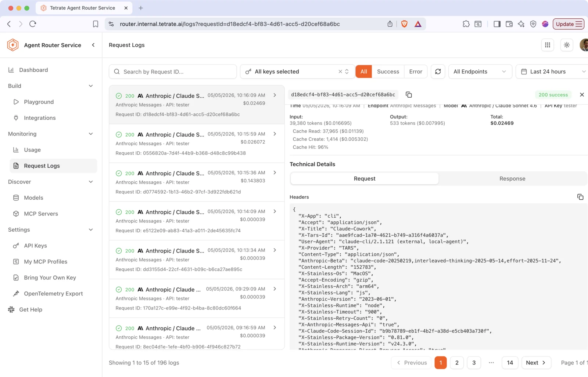
Task: Click the browser share icon
Action: pyautogui.click(x=390, y=24)
